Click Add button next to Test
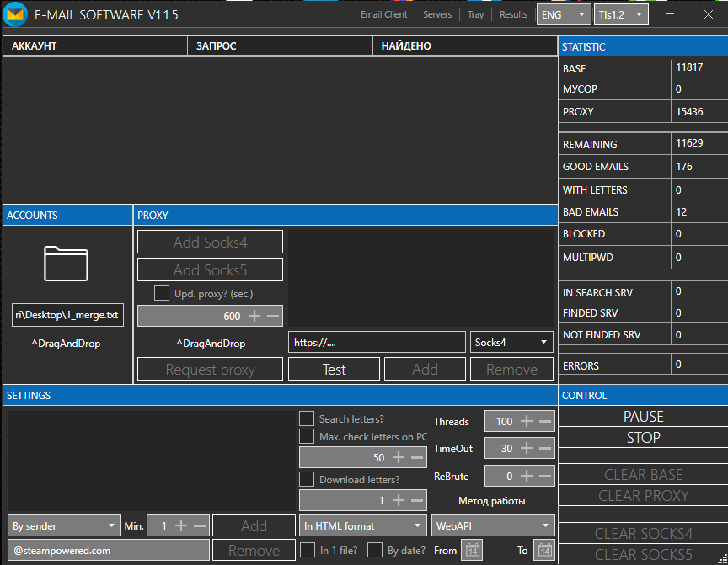Viewport: 728px width, 565px height. 425,370
